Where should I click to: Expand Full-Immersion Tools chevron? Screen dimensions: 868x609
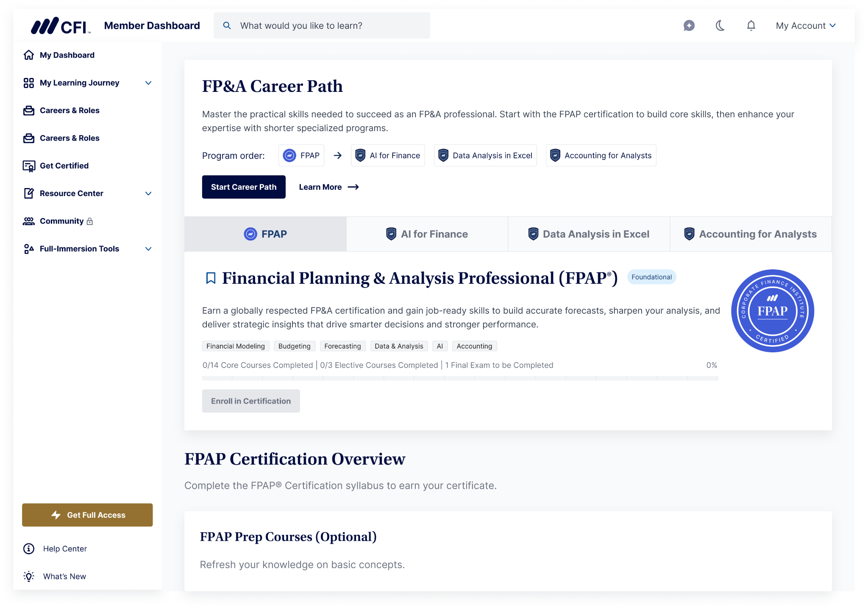(148, 249)
